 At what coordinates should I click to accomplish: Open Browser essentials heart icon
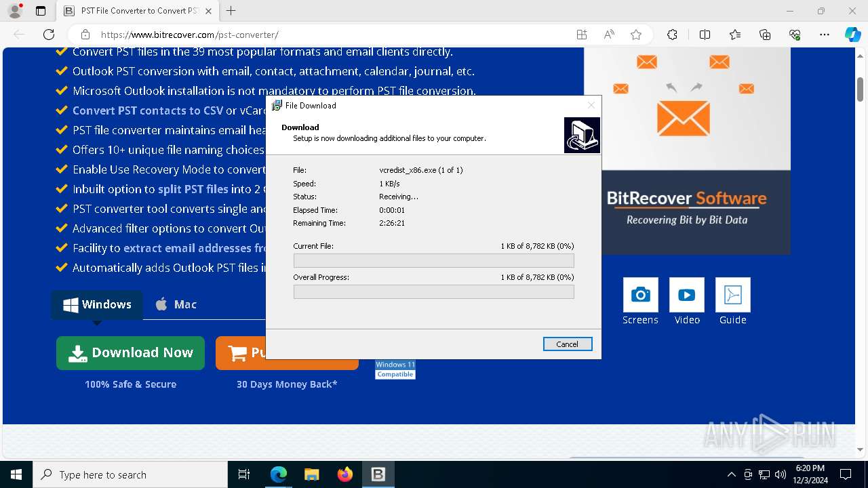pos(795,35)
